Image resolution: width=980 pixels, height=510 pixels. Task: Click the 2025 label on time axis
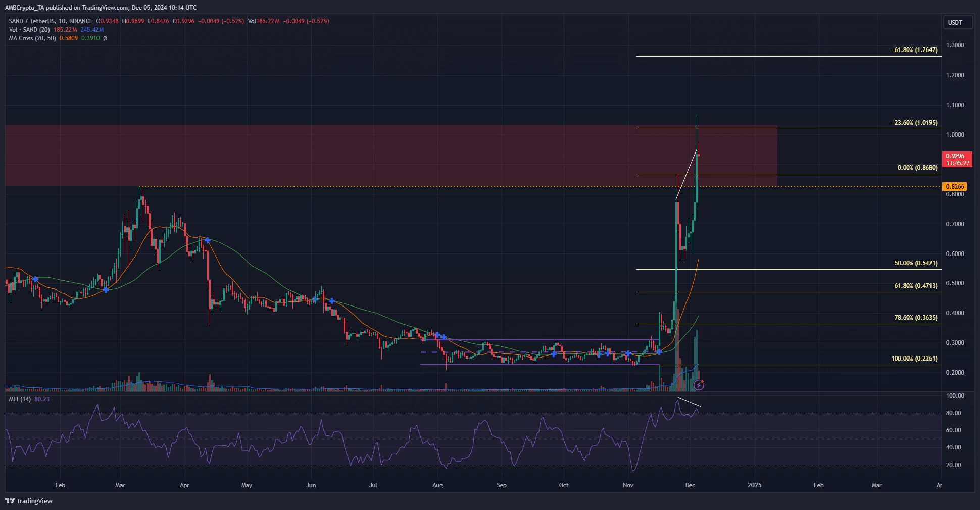pyautogui.click(x=754, y=485)
